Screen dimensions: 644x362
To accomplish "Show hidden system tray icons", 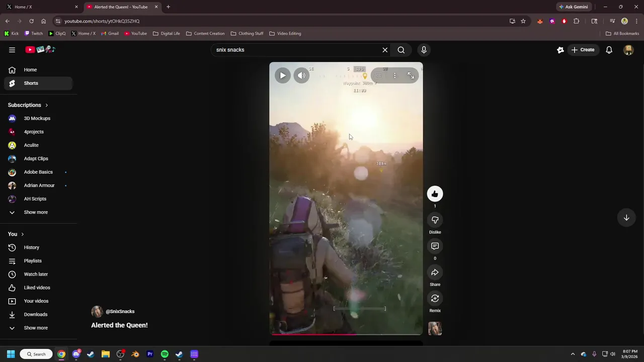I will [573, 354].
